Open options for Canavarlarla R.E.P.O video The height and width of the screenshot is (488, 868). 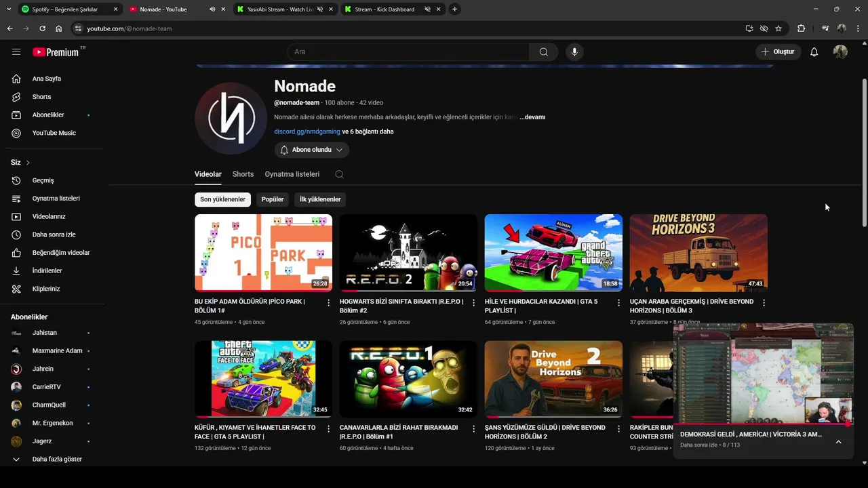pos(473,429)
